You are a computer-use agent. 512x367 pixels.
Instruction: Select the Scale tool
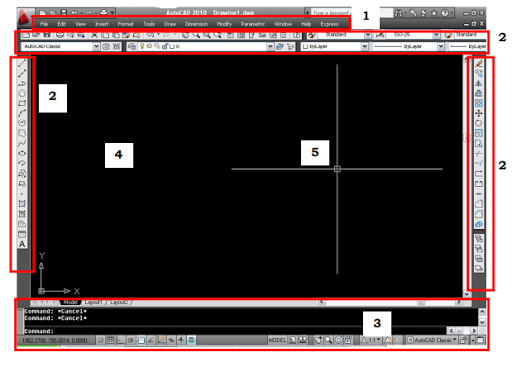click(x=479, y=133)
